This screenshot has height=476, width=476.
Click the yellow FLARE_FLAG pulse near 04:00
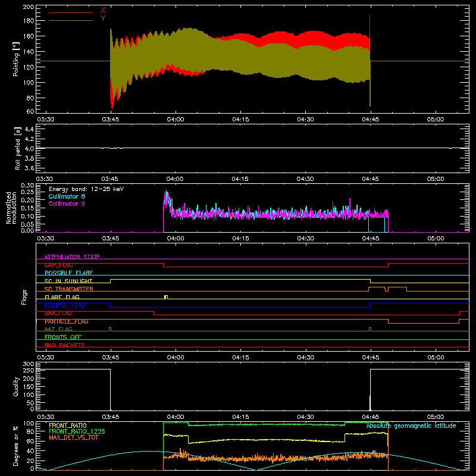(166, 296)
